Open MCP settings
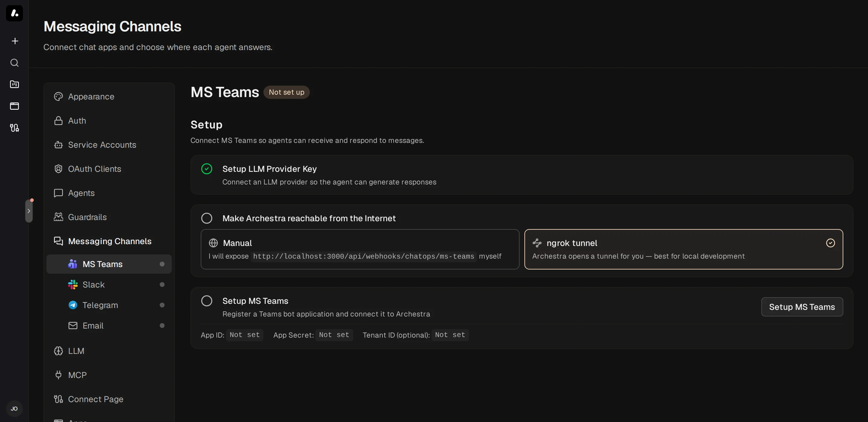The width and height of the screenshot is (868, 422). pos(109,375)
